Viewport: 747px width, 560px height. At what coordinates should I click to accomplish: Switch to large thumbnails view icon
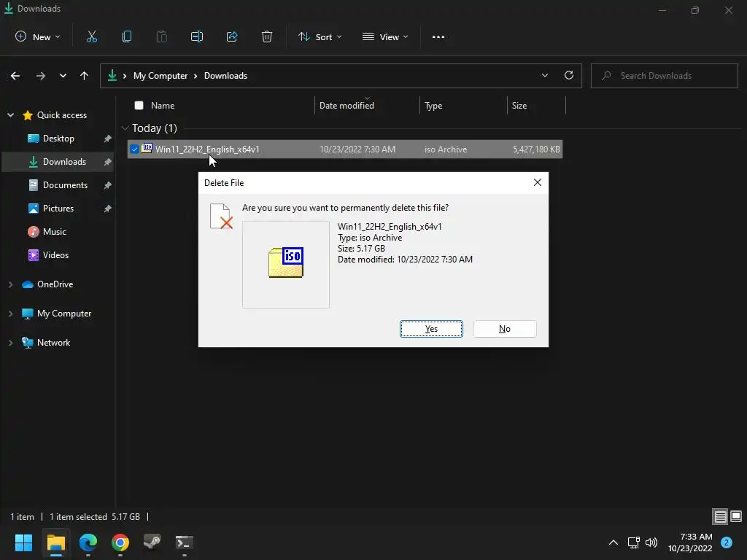point(736,516)
